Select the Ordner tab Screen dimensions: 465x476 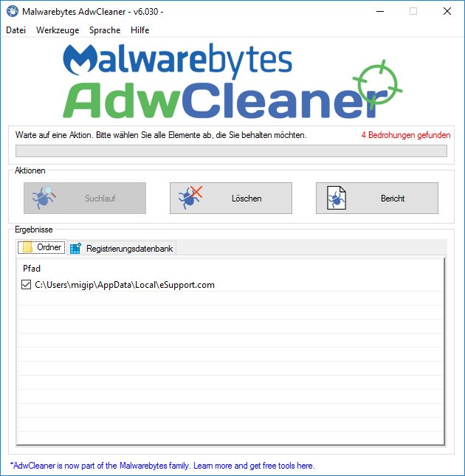pos(41,247)
